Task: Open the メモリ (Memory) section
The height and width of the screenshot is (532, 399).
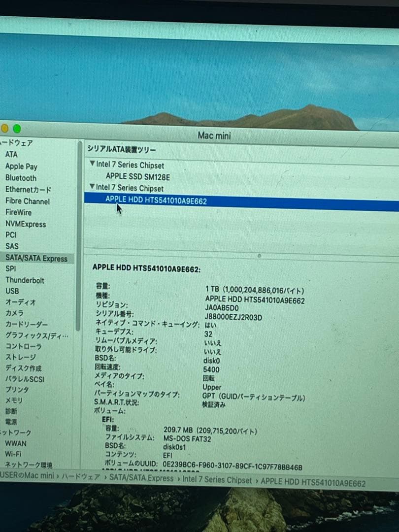Action: (x=14, y=400)
